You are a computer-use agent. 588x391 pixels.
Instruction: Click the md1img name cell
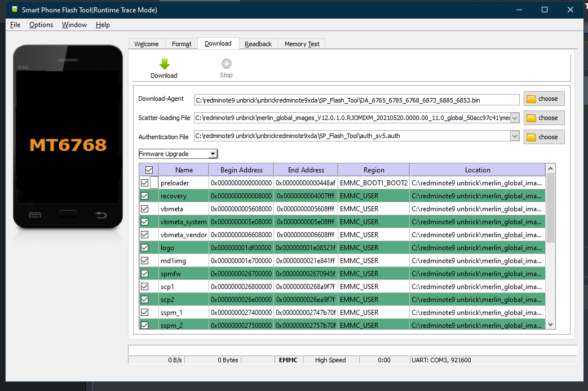point(184,260)
